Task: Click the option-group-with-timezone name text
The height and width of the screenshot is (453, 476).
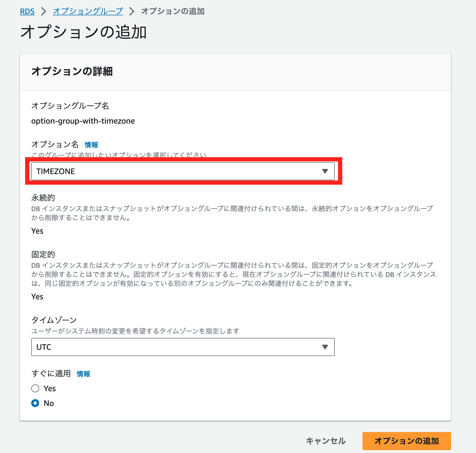Action: pyautogui.click(x=83, y=120)
